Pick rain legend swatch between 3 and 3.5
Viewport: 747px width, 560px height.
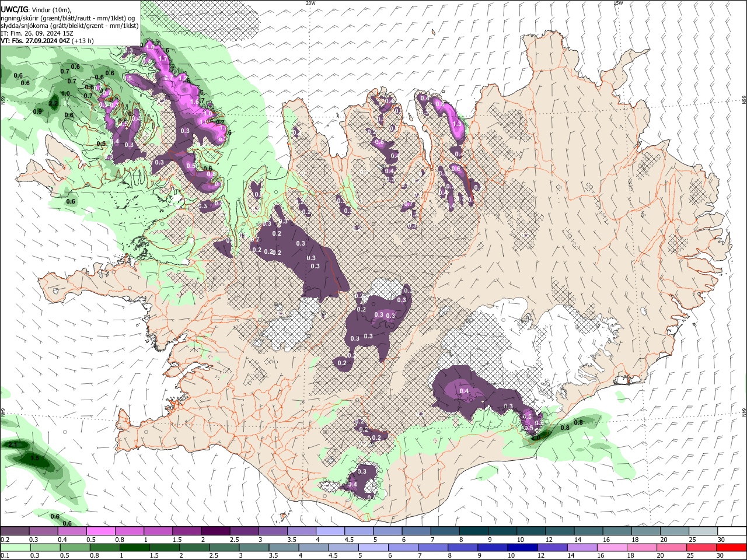point(254,548)
